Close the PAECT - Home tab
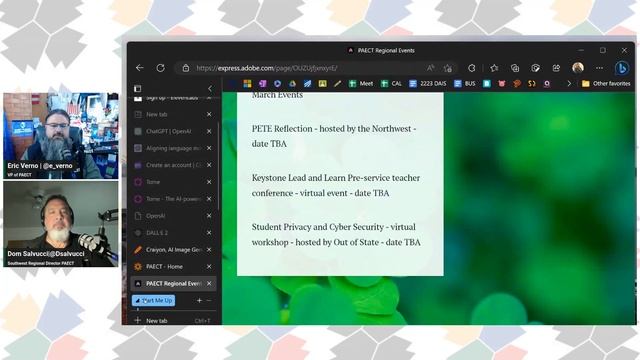 click(x=209, y=267)
